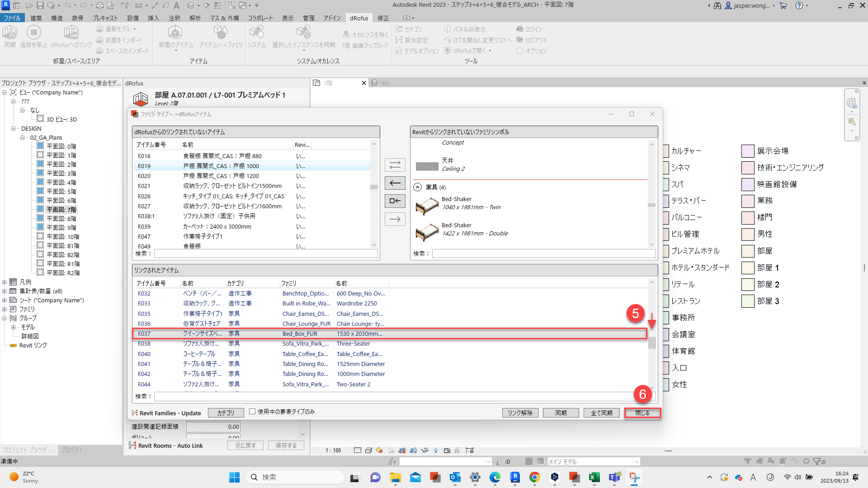Image resolution: width=868 pixels, height=488 pixels.
Task: Click the left arrow link button
Action: click(395, 183)
